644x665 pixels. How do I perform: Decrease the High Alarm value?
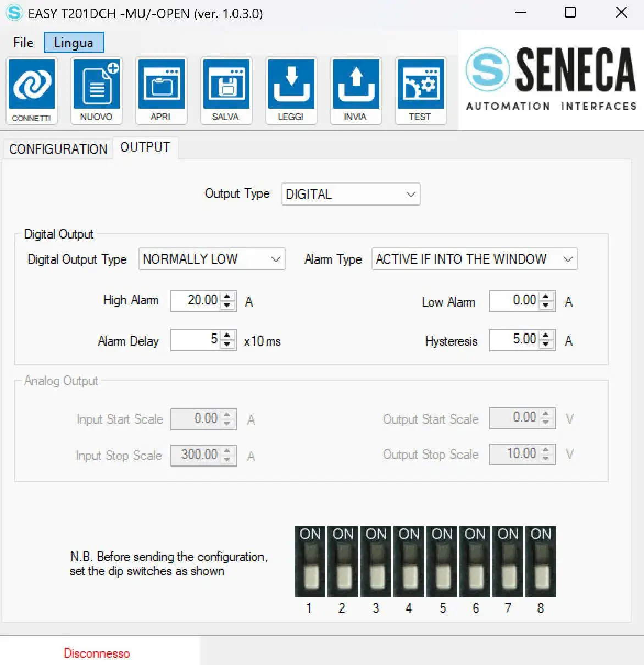pos(227,306)
